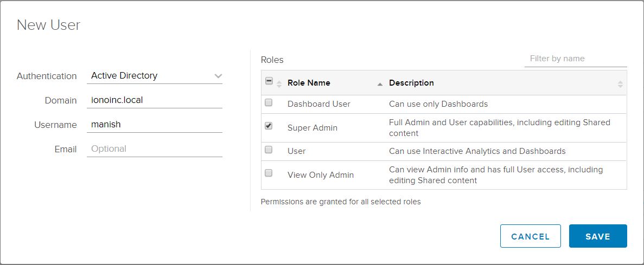Toggle the select-all roles header checkbox
This screenshot has height=265, width=644.
pos(269,81)
